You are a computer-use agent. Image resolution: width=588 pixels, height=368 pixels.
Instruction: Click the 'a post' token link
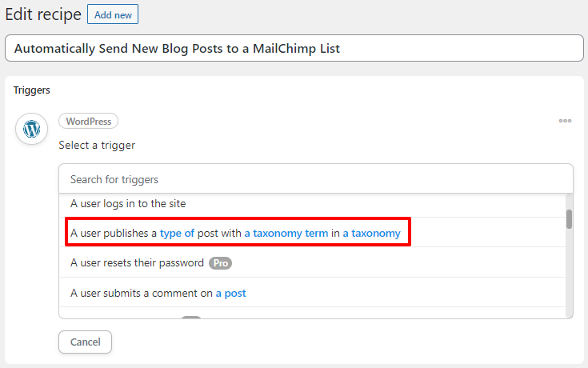230,293
